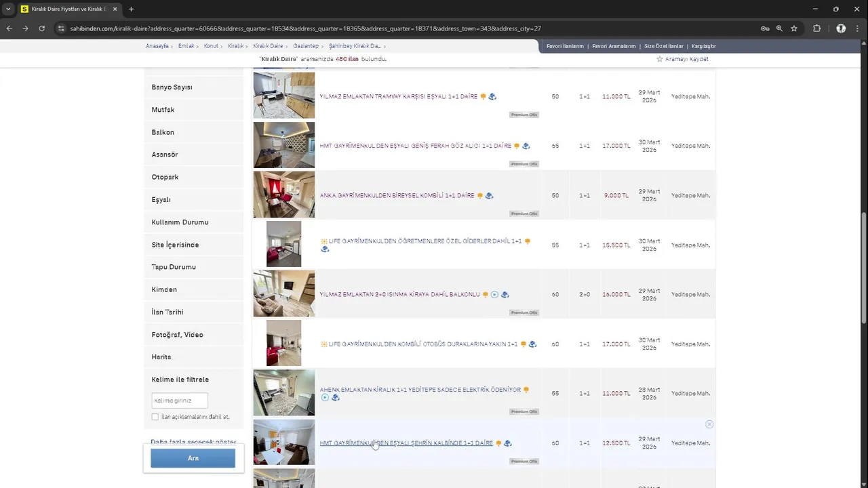
Task: Open the password key icon in address bar
Action: coord(765,28)
